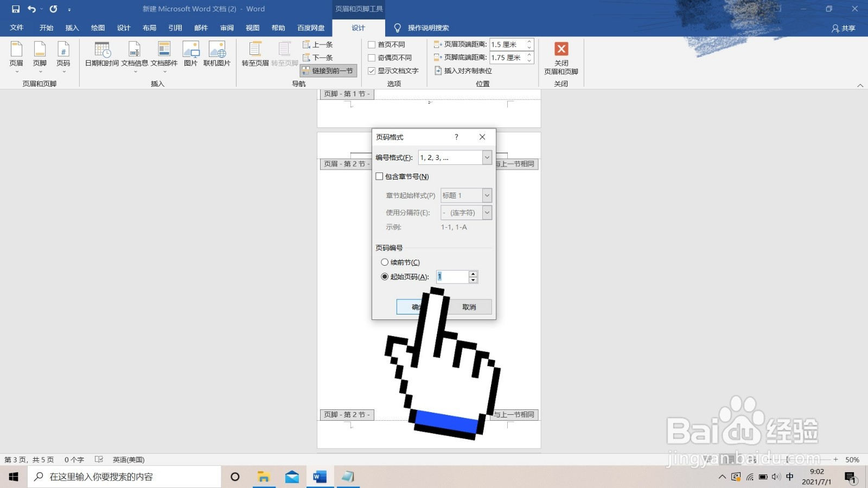Insert 日期和时间 date and time
Viewport: 868px width, 488px height.
point(102,54)
